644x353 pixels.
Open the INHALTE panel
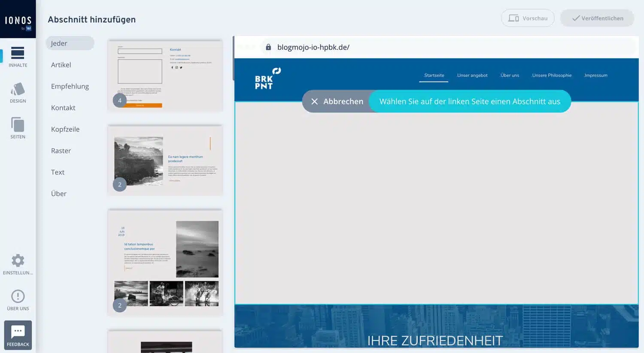coord(18,57)
